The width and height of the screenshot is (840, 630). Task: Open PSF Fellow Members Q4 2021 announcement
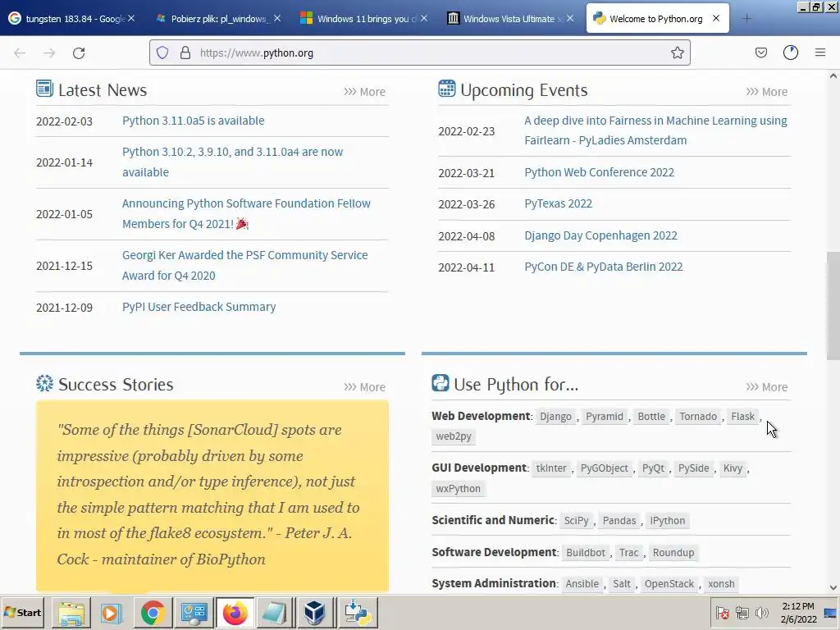246,213
